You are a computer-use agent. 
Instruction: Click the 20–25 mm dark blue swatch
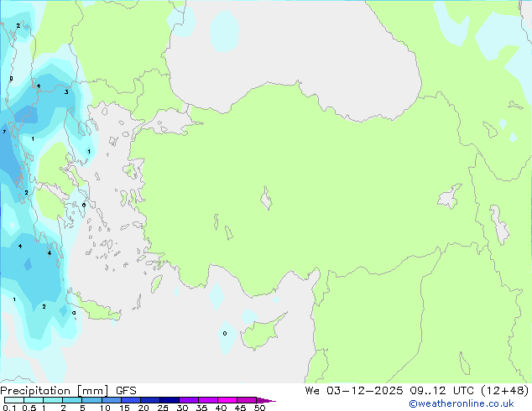[x=149, y=400]
